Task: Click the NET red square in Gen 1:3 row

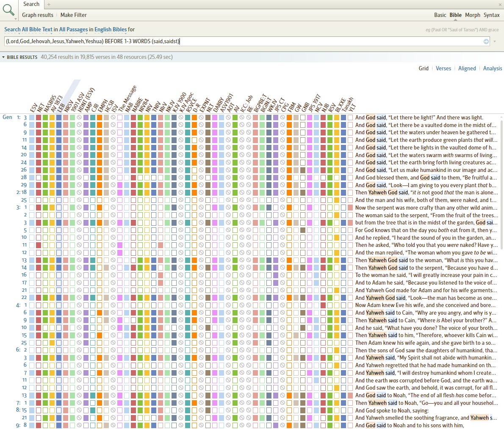Action: click(38, 118)
